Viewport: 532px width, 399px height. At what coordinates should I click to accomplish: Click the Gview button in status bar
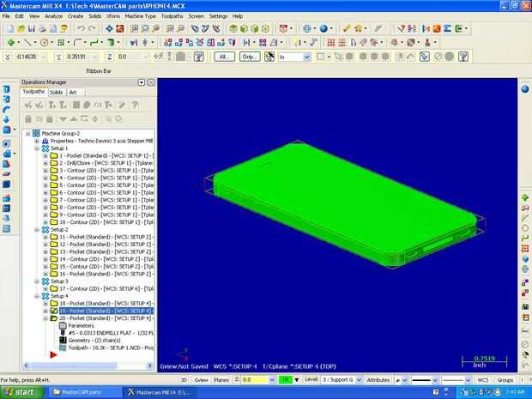pyautogui.click(x=201, y=380)
